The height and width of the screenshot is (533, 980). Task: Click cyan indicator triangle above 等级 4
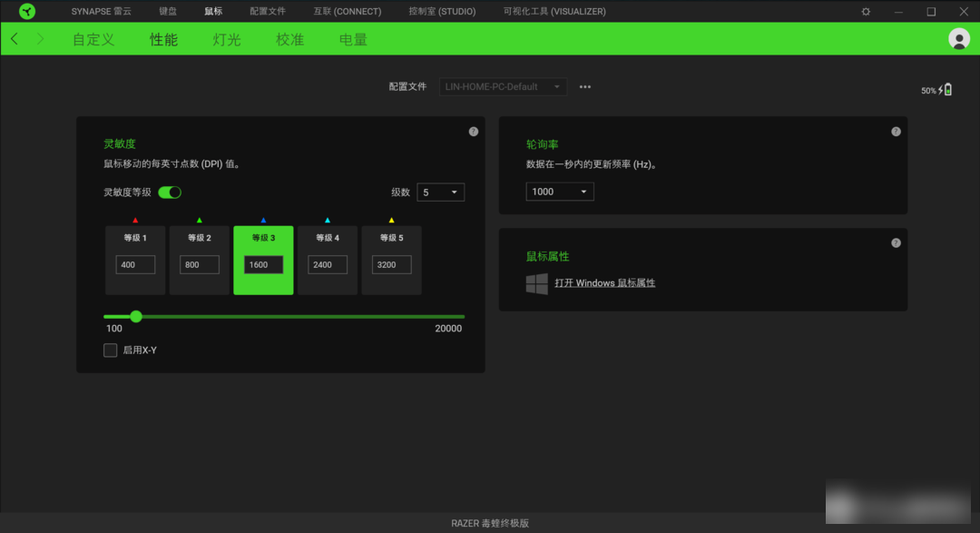328,221
